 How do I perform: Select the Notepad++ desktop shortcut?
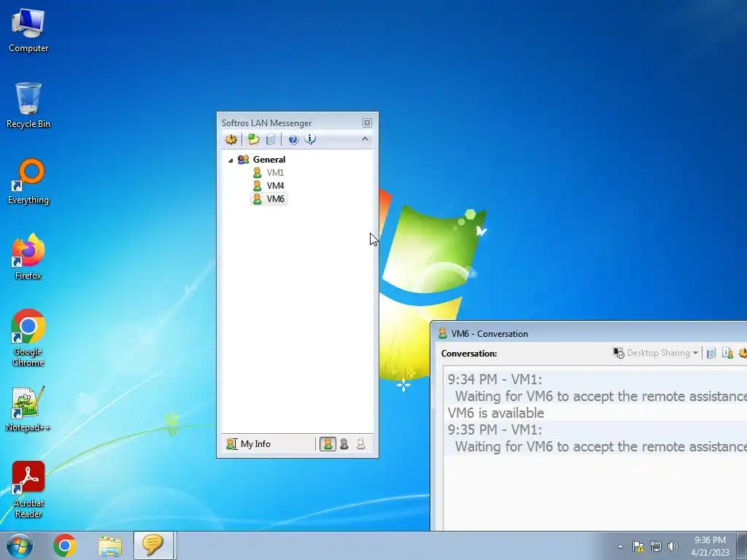tap(28, 409)
